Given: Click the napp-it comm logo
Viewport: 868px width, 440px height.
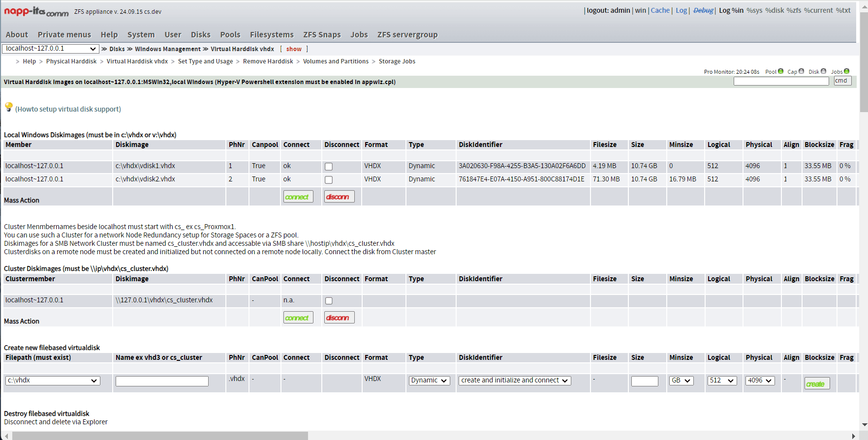Looking at the screenshot, I should pos(36,11).
